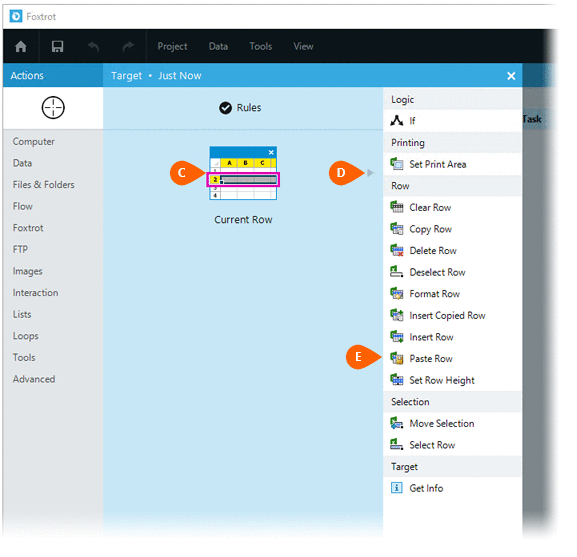Close the Target panel with X
577x557 pixels.
click(511, 76)
